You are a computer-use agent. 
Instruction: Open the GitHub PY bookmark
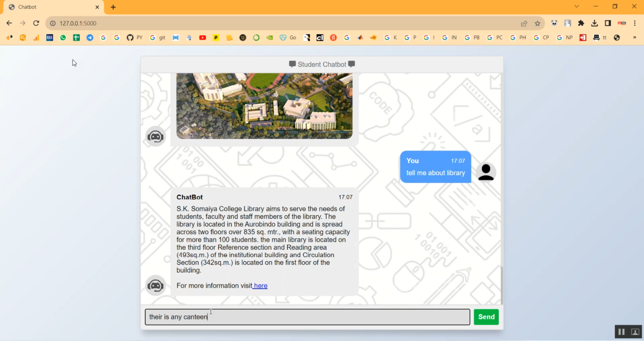[x=134, y=38]
